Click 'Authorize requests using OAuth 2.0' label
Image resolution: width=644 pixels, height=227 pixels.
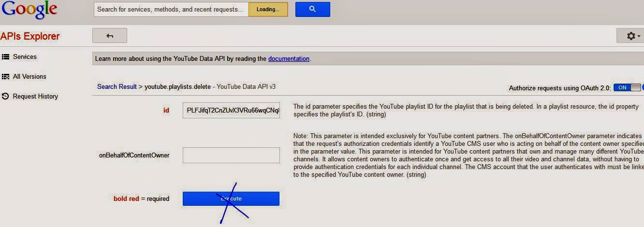click(560, 88)
